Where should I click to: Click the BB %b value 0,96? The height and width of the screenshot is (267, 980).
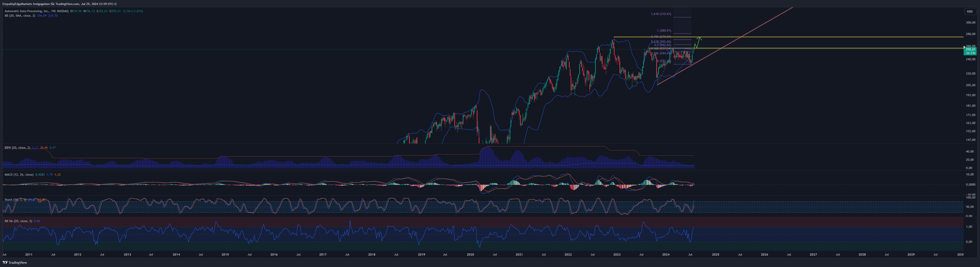point(37,221)
